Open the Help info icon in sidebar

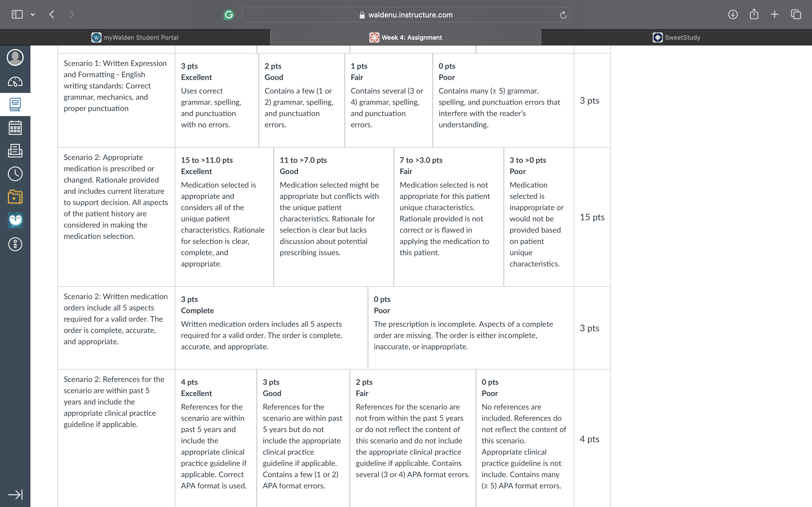(x=15, y=244)
